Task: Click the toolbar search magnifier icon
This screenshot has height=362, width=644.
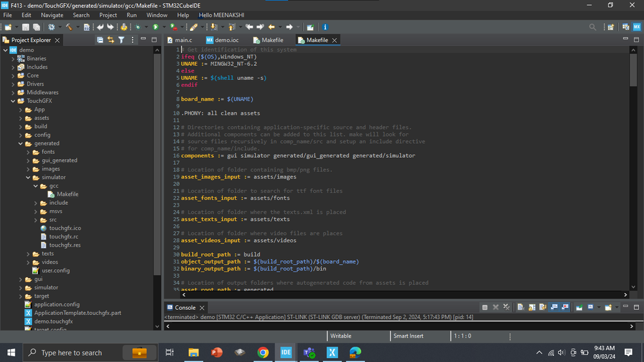Action: coord(592,27)
